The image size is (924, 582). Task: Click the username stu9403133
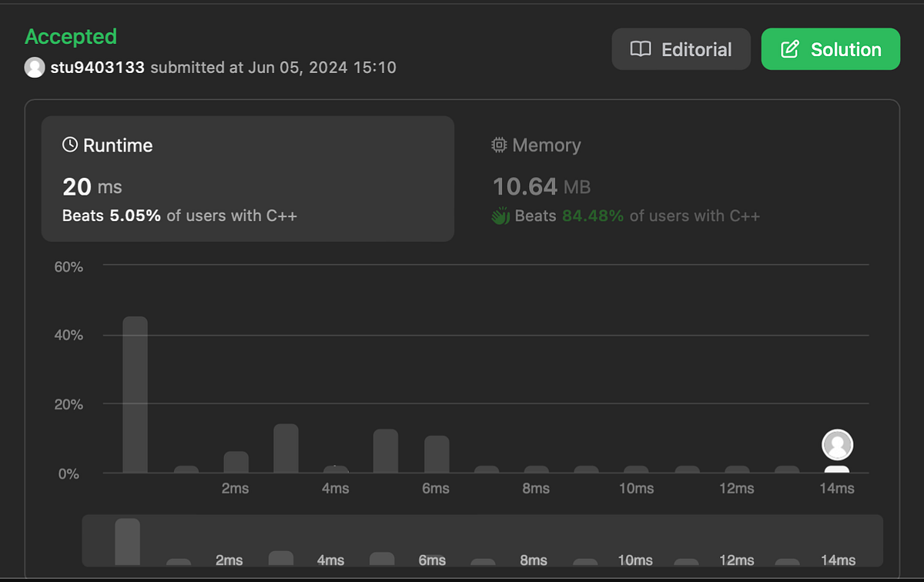pyautogui.click(x=96, y=68)
